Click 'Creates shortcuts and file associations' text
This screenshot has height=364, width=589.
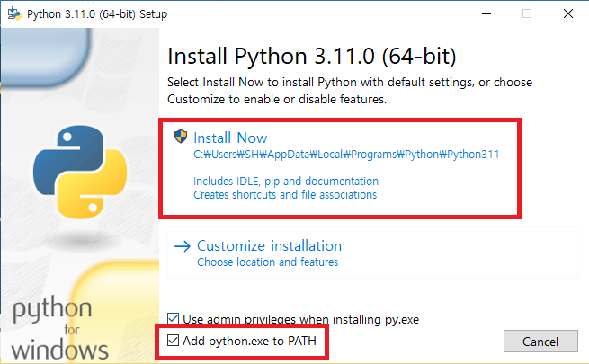(x=285, y=195)
